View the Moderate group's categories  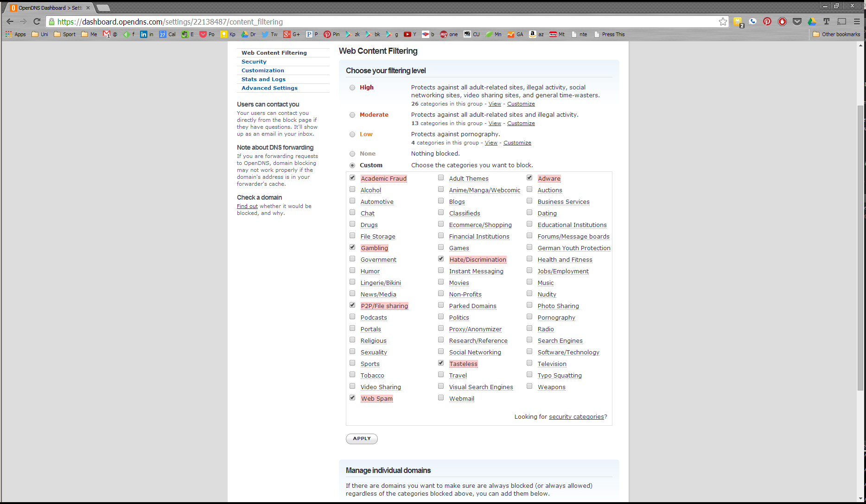pyautogui.click(x=495, y=124)
